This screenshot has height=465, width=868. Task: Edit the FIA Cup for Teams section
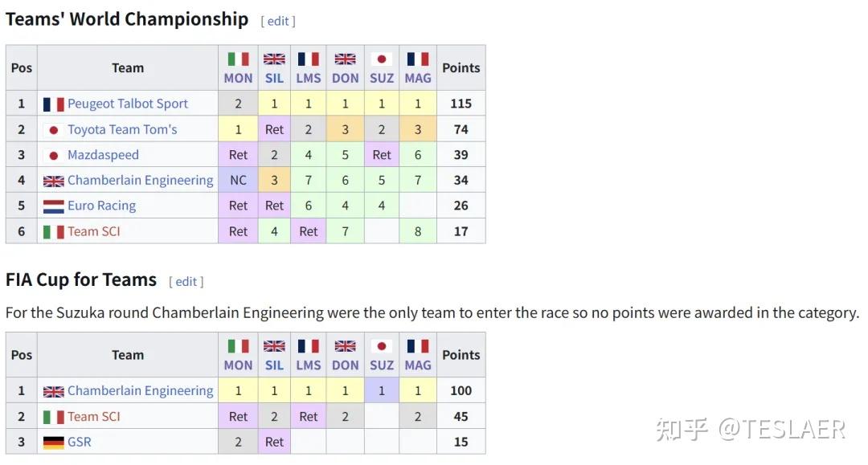click(x=186, y=281)
